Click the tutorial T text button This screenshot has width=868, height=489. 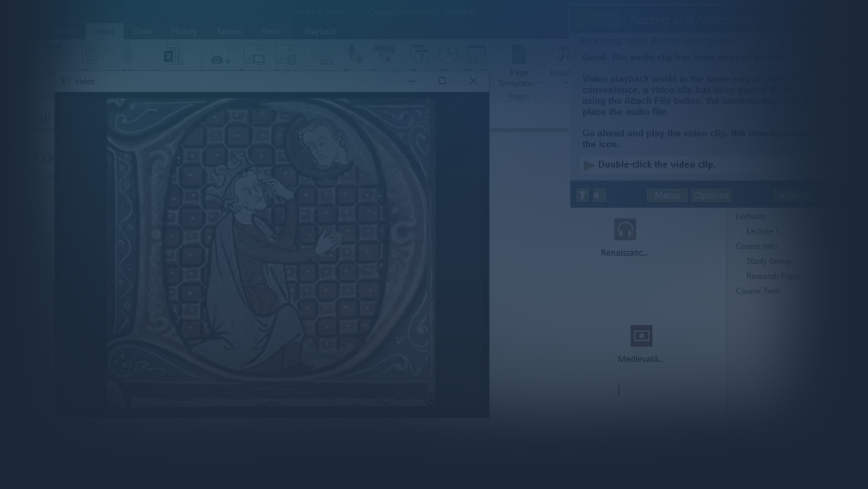[582, 195]
